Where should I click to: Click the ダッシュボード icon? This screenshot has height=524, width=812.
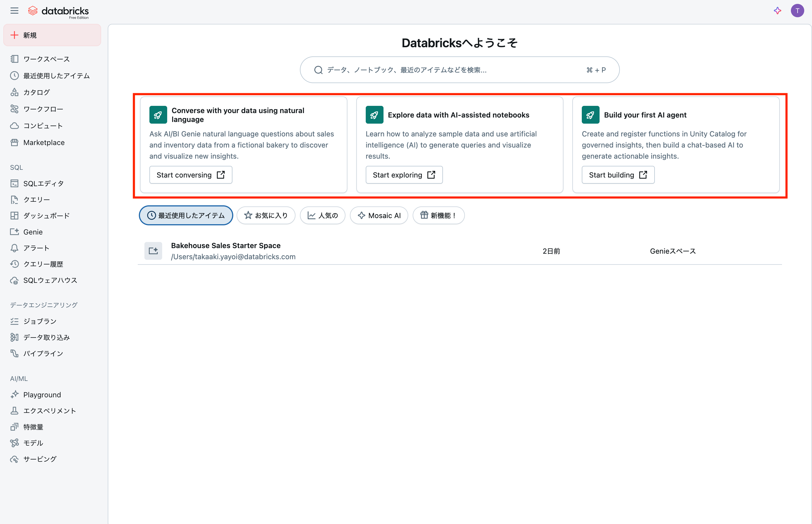point(14,216)
